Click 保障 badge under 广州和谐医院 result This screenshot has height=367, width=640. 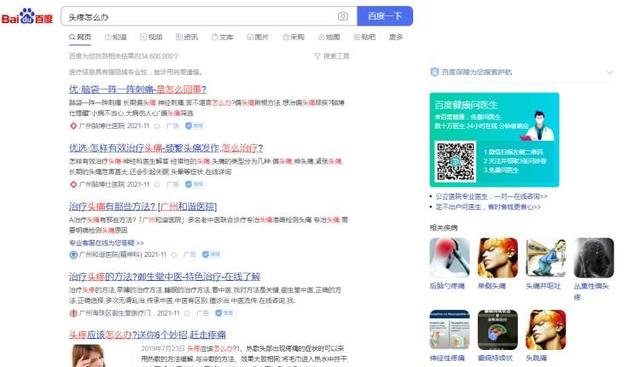click(211, 254)
